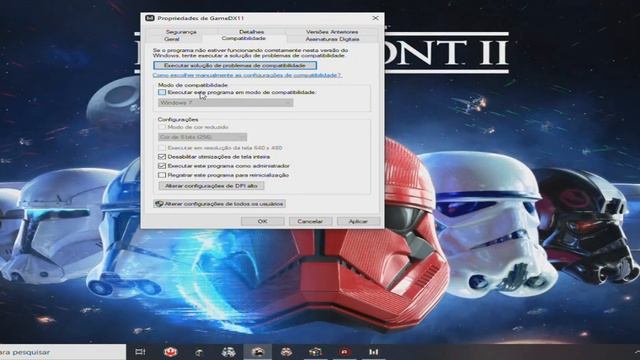Uncheck 'Desabilitar otimizações de tela inteira'
Image resolution: width=640 pixels, height=360 pixels.
coord(162,157)
